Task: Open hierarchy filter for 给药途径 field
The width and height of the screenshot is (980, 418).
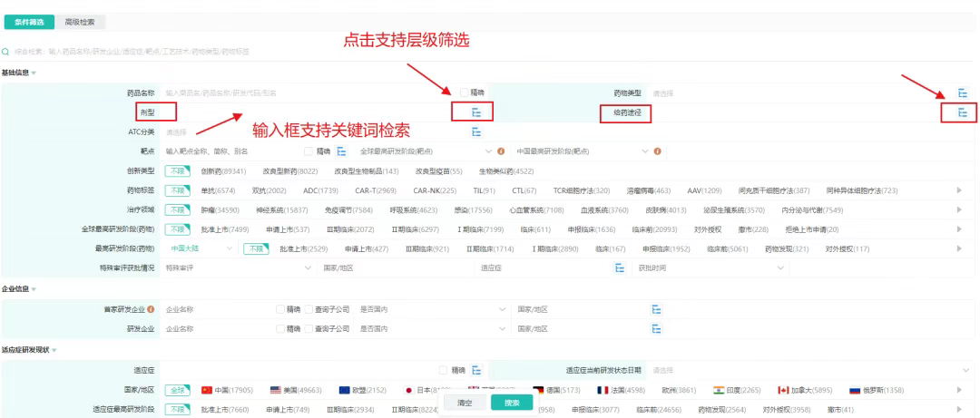Action: (x=963, y=112)
